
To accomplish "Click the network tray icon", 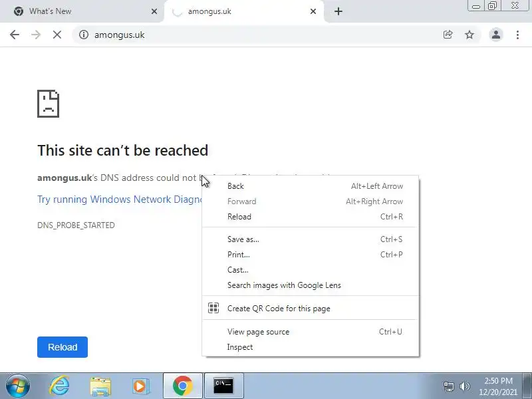I will pos(448,386).
